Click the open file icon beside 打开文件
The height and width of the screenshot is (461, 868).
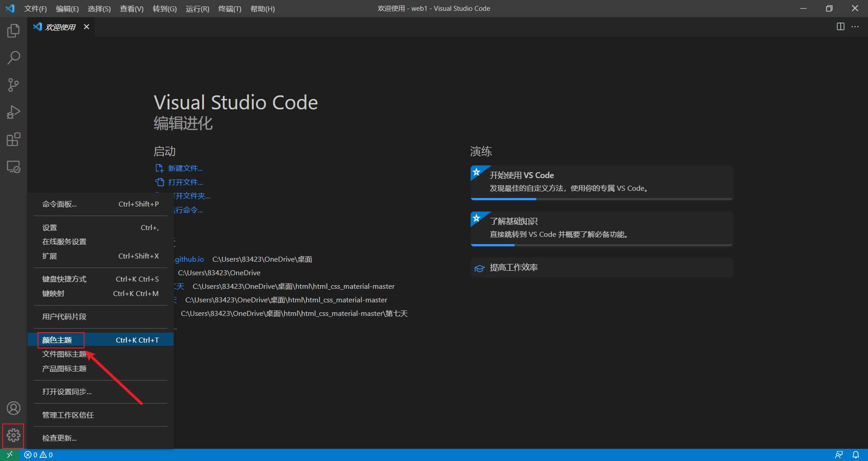coord(159,182)
